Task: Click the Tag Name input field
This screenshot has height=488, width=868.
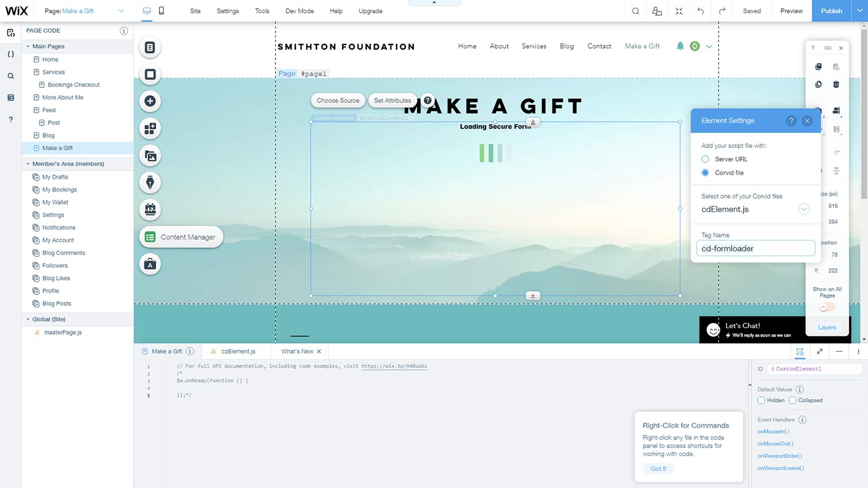Action: pyautogui.click(x=756, y=249)
